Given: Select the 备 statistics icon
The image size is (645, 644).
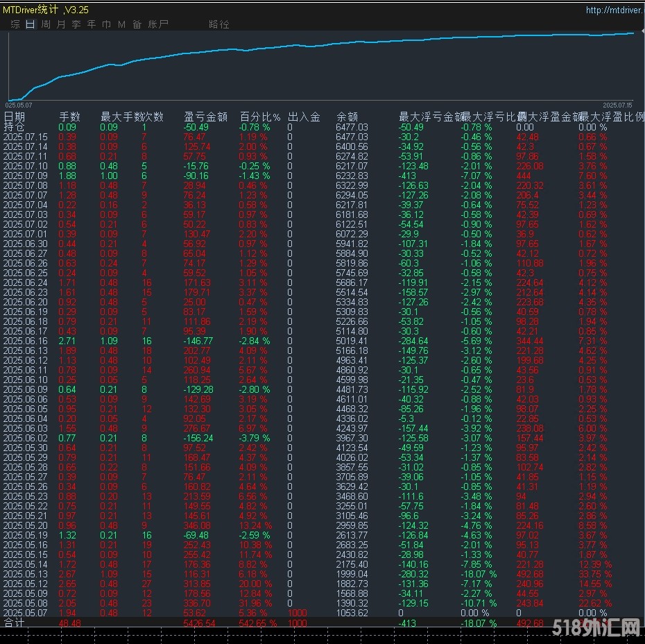Looking at the screenshot, I should [x=137, y=24].
